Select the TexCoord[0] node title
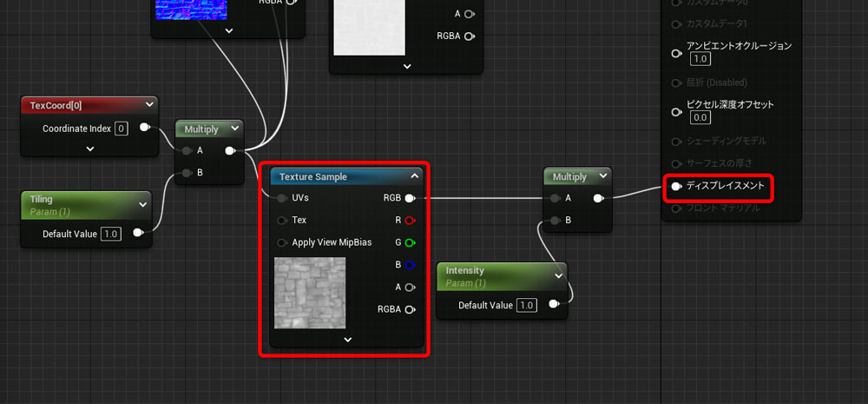 coord(56,105)
